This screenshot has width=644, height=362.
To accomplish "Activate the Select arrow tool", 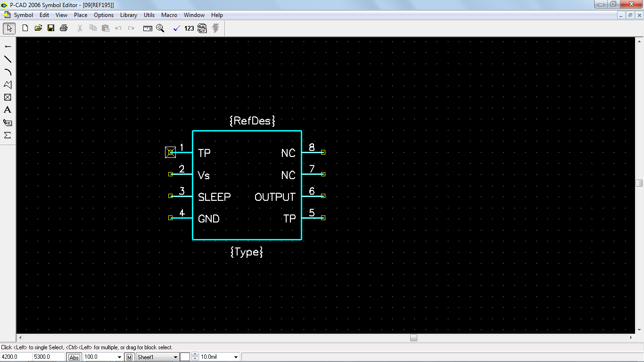I will [x=9, y=28].
